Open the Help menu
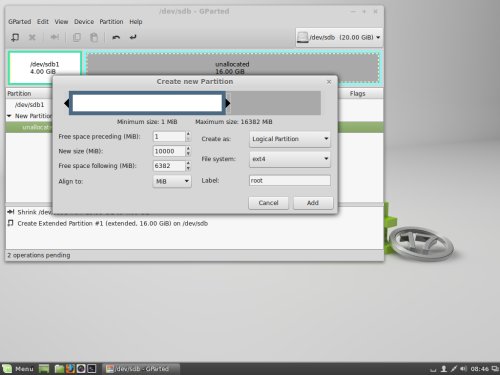Viewport: 500px width, 375px height. [x=136, y=22]
